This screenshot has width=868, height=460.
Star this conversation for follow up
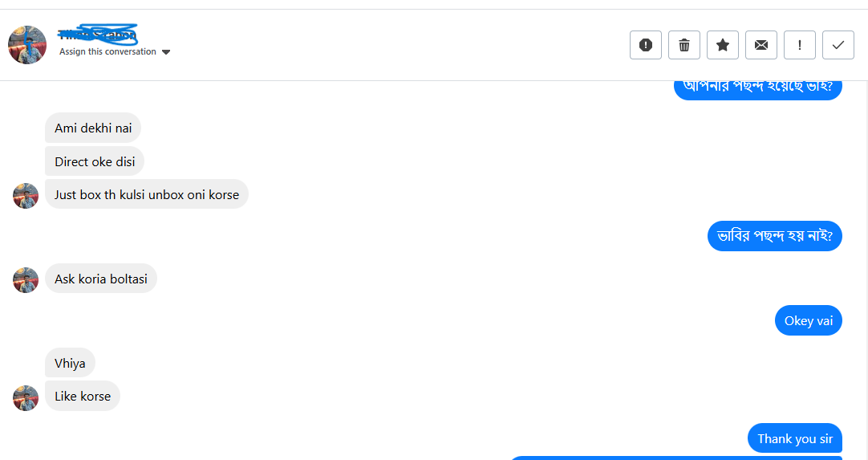click(723, 45)
